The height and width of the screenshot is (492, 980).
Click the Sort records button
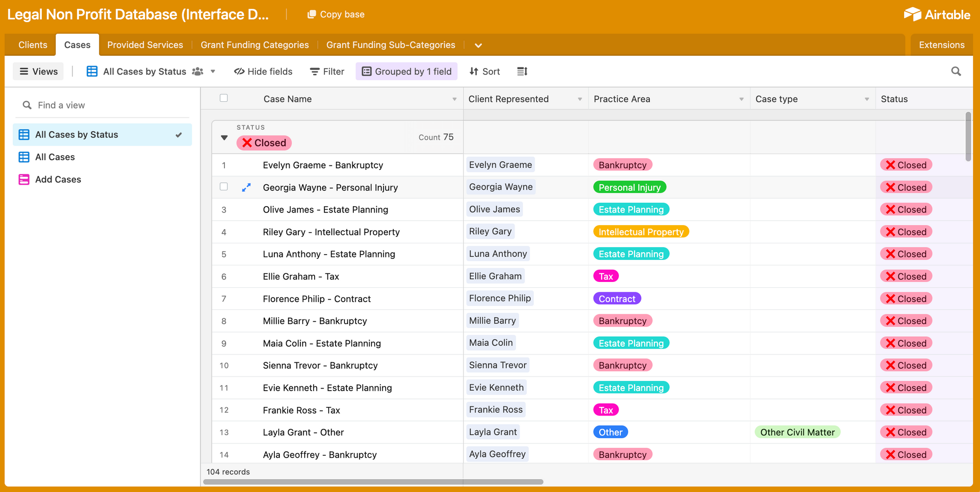point(485,71)
